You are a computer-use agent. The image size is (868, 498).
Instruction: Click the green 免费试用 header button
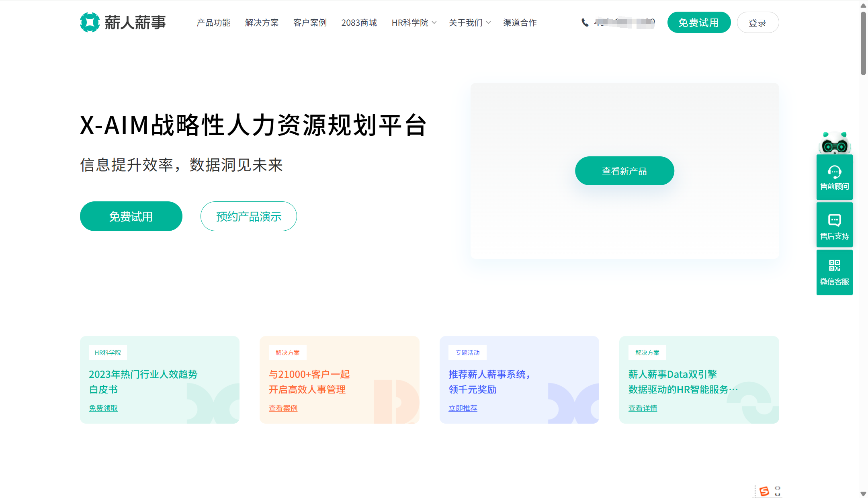[699, 23]
